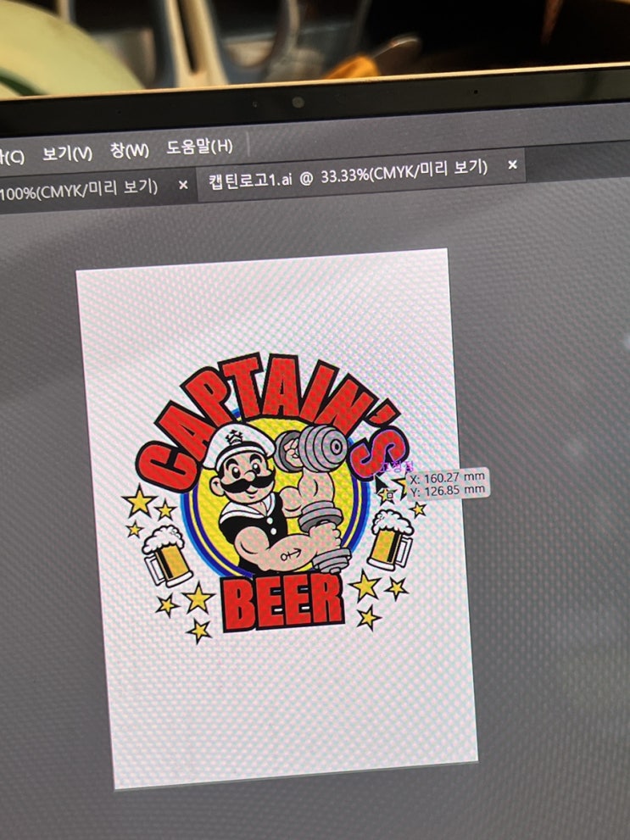Select the right beer mug graphic
Image resolution: width=630 pixels, height=840 pixels.
391,540
